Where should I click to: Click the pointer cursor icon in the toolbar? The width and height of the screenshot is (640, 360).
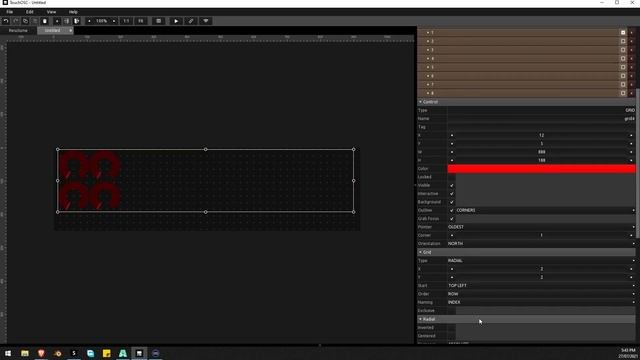coord(76,21)
